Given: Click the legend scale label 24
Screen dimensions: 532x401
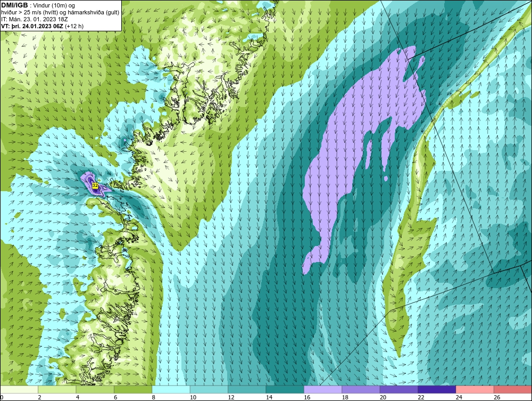Looking at the screenshot, I should [x=459, y=397].
